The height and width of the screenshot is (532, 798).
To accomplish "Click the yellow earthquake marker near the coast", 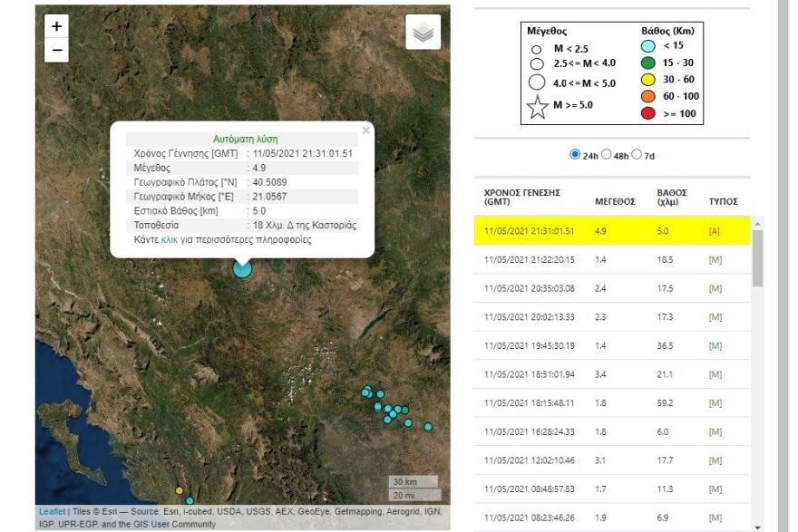I will click(180, 490).
